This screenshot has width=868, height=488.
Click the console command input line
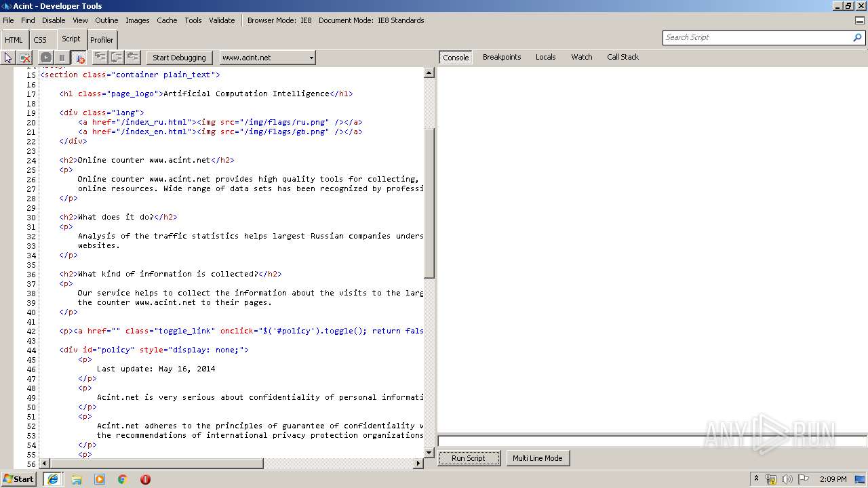point(652,441)
